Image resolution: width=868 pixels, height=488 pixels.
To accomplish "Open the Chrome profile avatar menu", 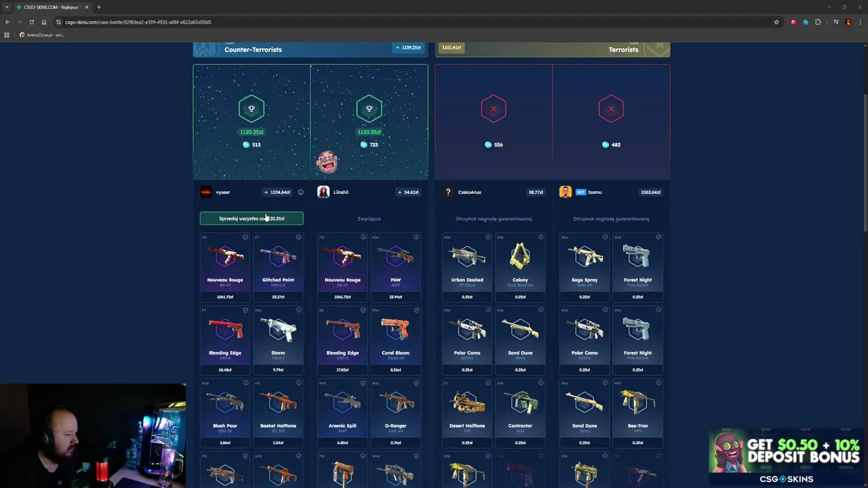I will pos(848,22).
